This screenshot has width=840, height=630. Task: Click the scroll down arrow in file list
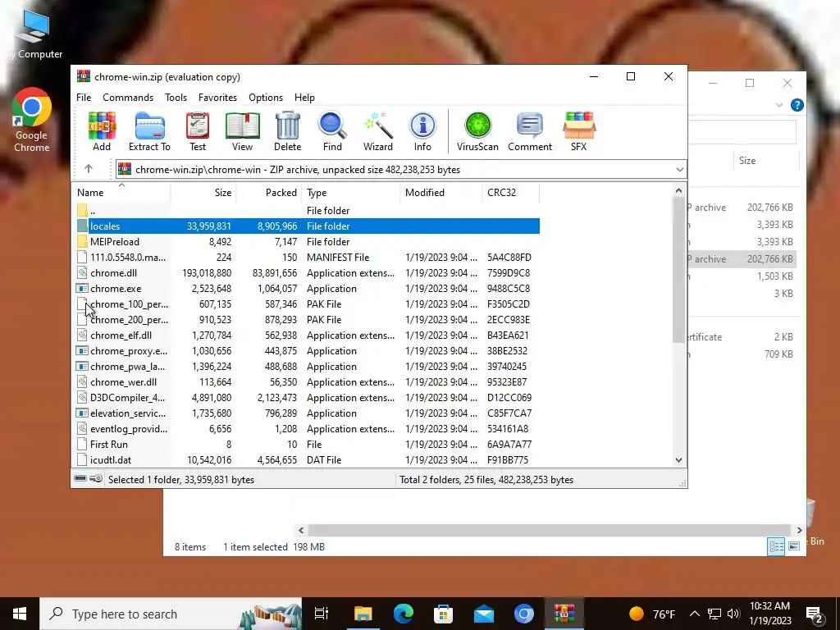pos(678,459)
